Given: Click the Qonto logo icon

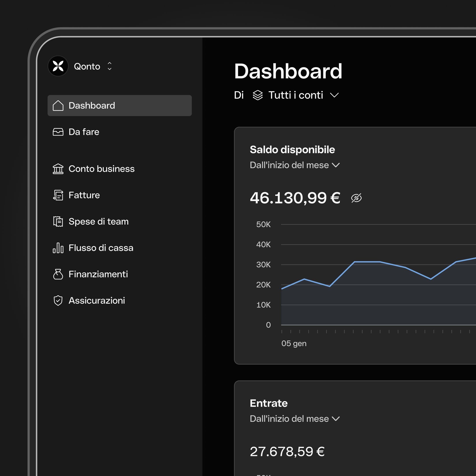Looking at the screenshot, I should coord(58,66).
